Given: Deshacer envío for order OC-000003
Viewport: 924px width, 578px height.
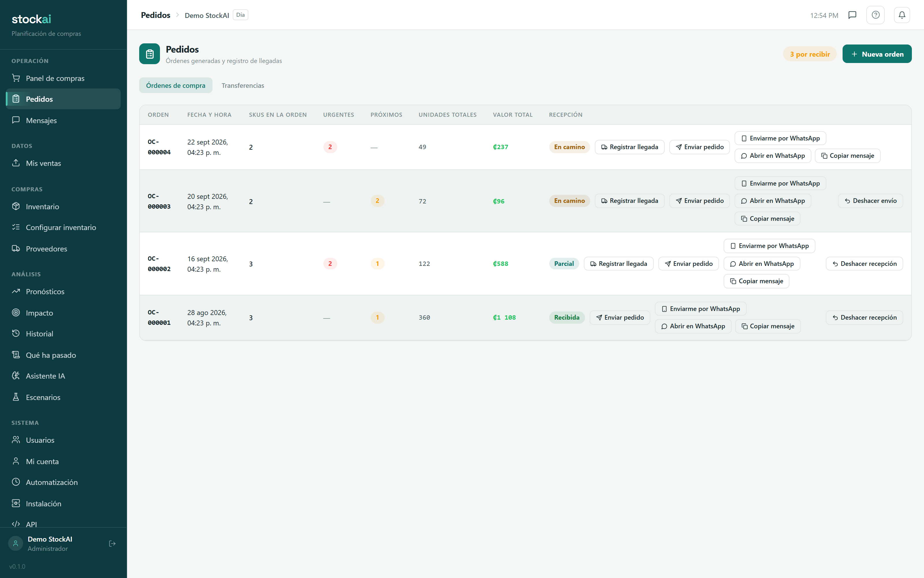Looking at the screenshot, I should click(871, 201).
